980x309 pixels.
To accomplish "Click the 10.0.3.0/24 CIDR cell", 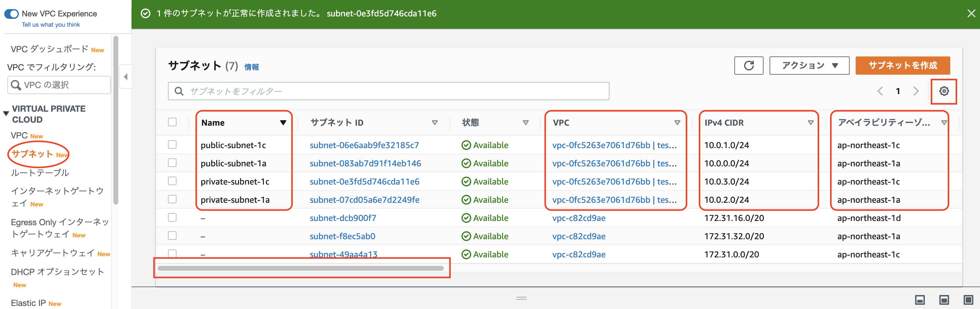I will [726, 182].
